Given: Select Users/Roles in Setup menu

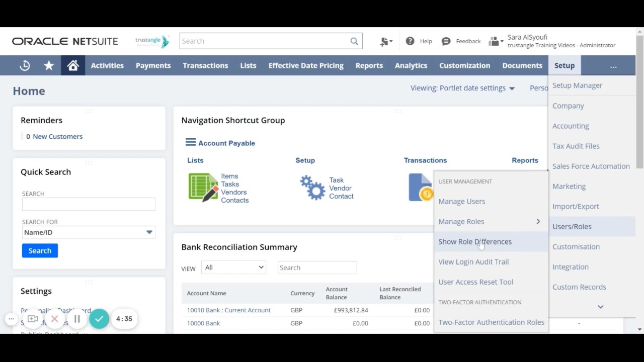Looking at the screenshot, I should (592, 226).
